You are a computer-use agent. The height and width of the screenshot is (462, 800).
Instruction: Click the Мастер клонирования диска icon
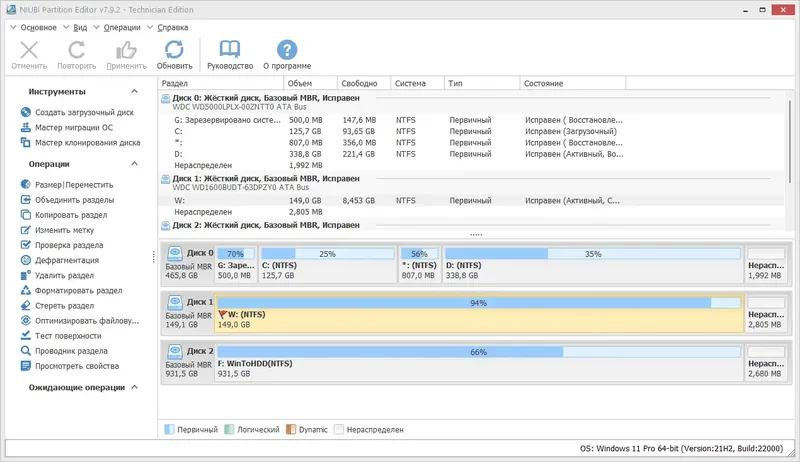point(26,143)
